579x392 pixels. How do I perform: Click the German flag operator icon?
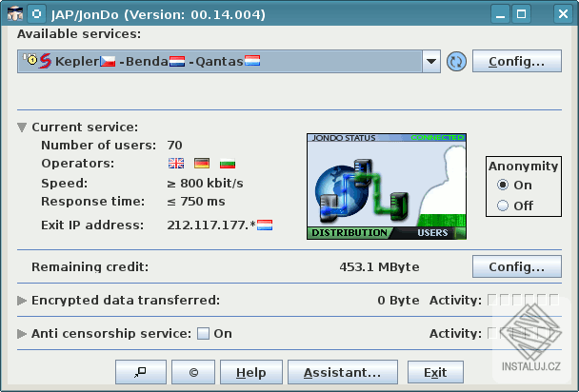click(x=202, y=163)
